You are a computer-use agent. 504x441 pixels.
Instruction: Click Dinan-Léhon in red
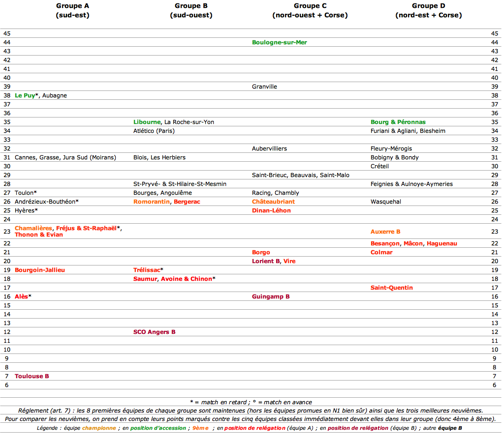pyautogui.click(x=271, y=210)
